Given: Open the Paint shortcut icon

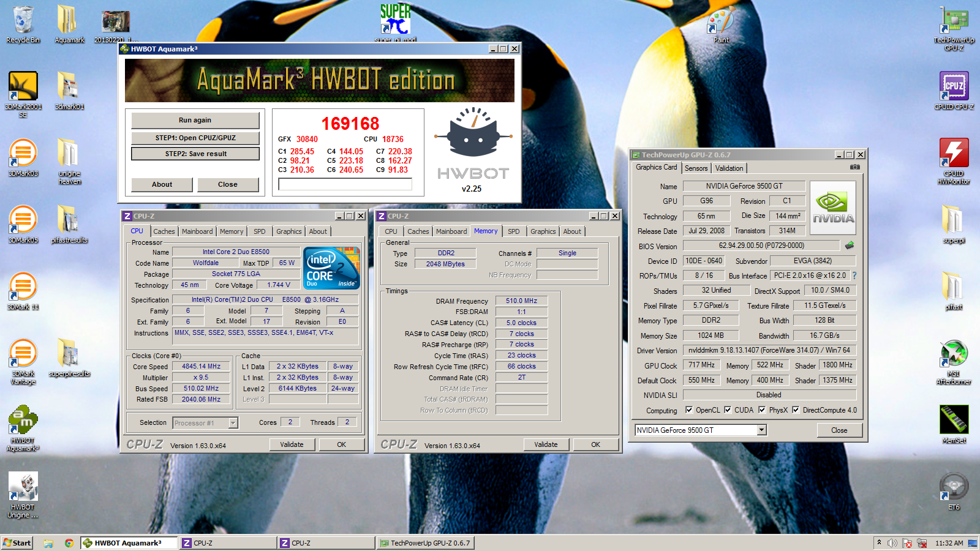Looking at the screenshot, I should pyautogui.click(x=721, y=24).
